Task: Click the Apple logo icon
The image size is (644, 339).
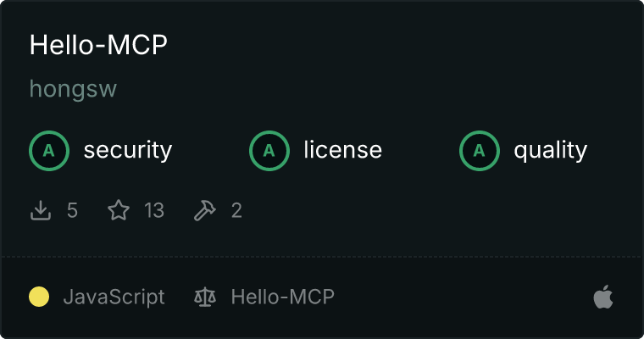Action: click(x=603, y=297)
